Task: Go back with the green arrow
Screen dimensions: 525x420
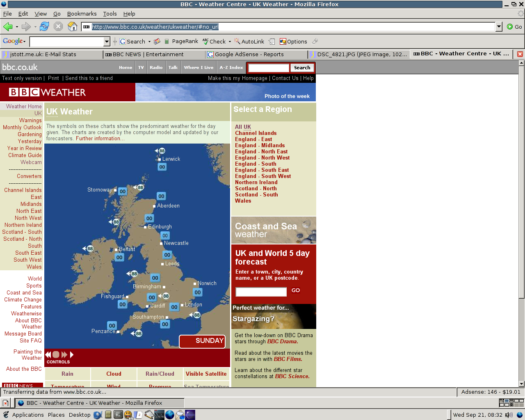Action: (8, 27)
